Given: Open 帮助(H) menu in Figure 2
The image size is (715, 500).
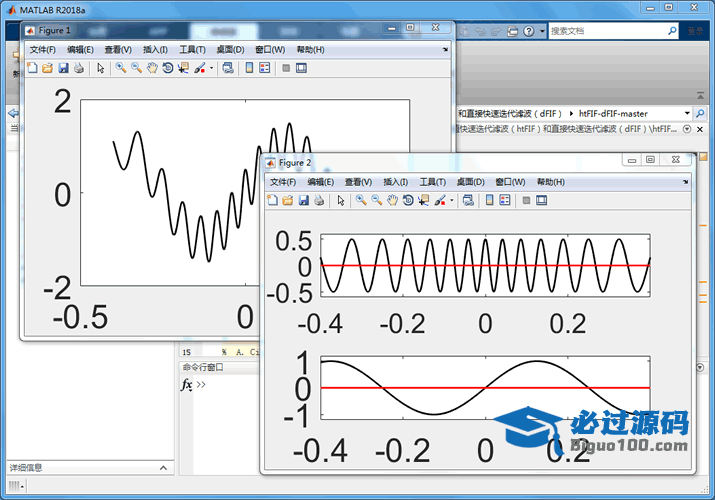Looking at the screenshot, I should [551, 182].
